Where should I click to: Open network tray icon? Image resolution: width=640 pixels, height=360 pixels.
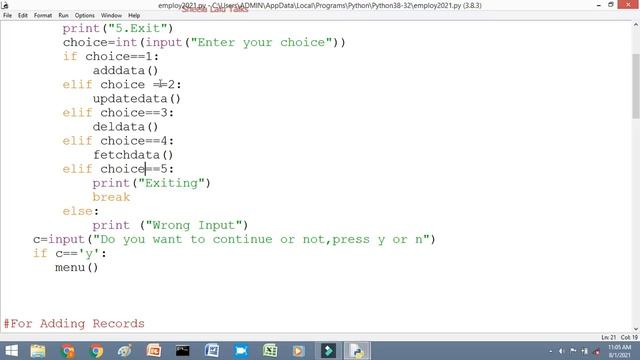pyautogui.click(x=584, y=351)
